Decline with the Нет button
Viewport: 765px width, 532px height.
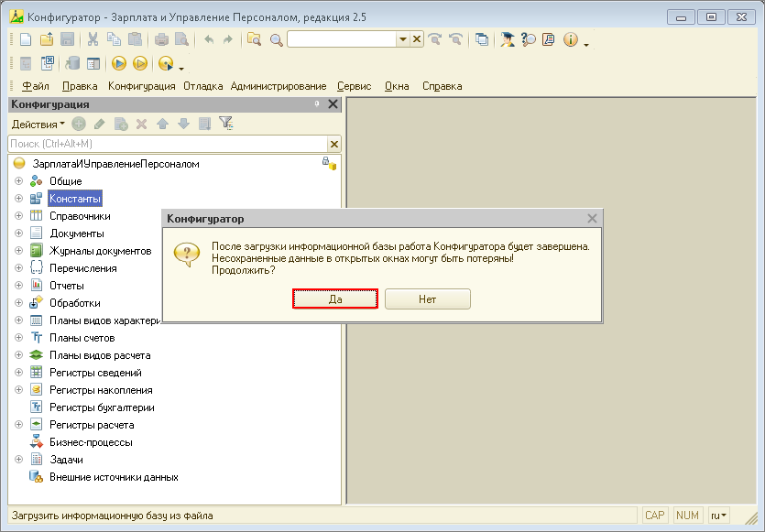point(427,299)
